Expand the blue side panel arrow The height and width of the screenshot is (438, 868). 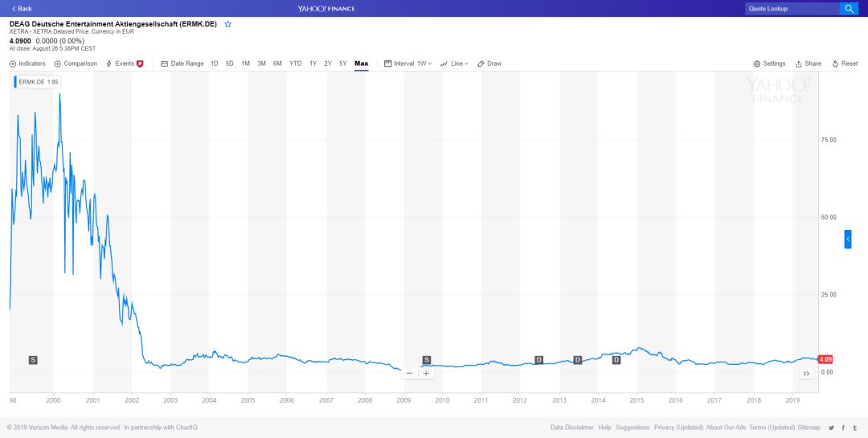(x=848, y=239)
